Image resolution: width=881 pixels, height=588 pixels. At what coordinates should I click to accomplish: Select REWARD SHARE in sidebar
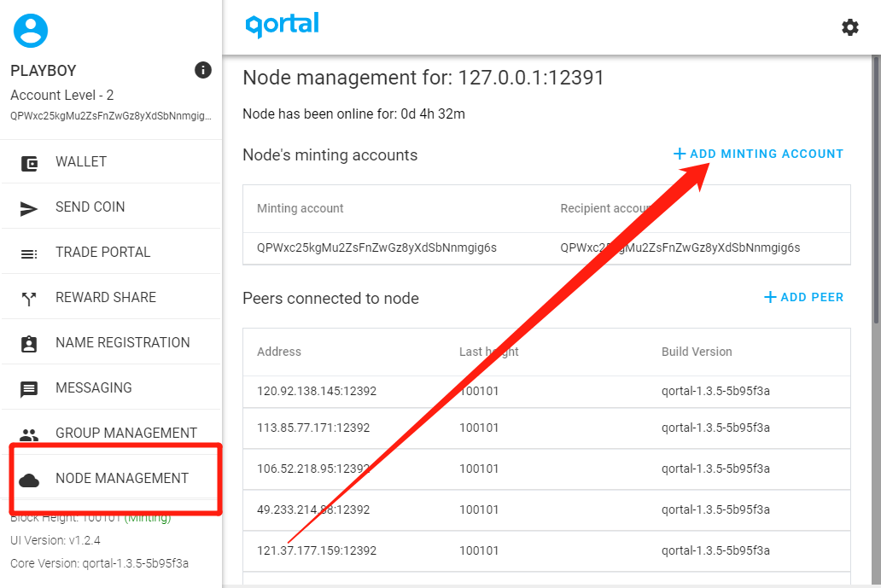point(111,297)
